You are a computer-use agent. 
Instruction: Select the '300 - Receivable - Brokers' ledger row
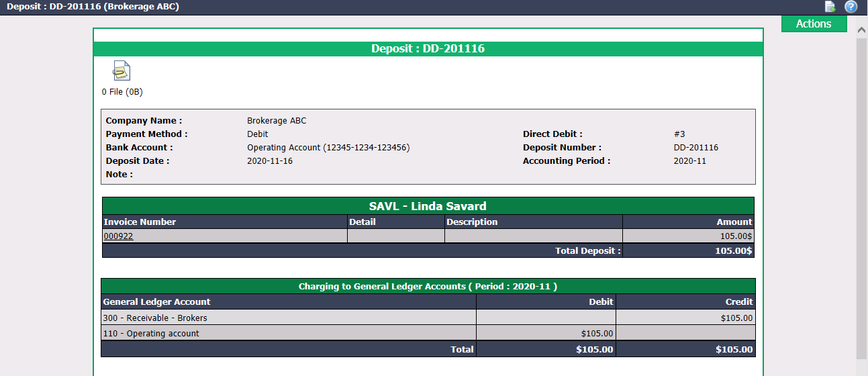[428, 318]
